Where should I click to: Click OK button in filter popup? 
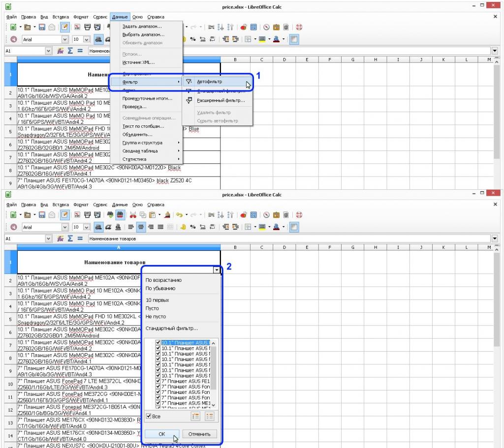(x=161, y=434)
